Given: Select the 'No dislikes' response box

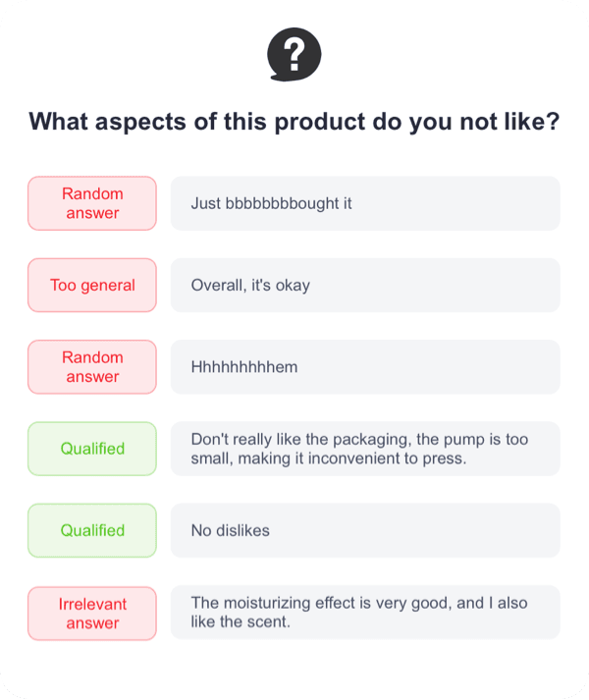Looking at the screenshot, I should [365, 530].
